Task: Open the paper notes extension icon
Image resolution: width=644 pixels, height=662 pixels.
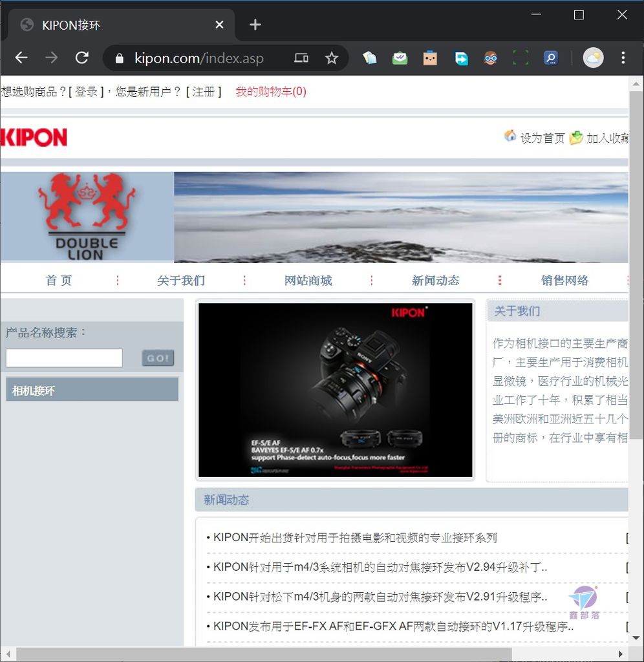Action: tap(369, 58)
